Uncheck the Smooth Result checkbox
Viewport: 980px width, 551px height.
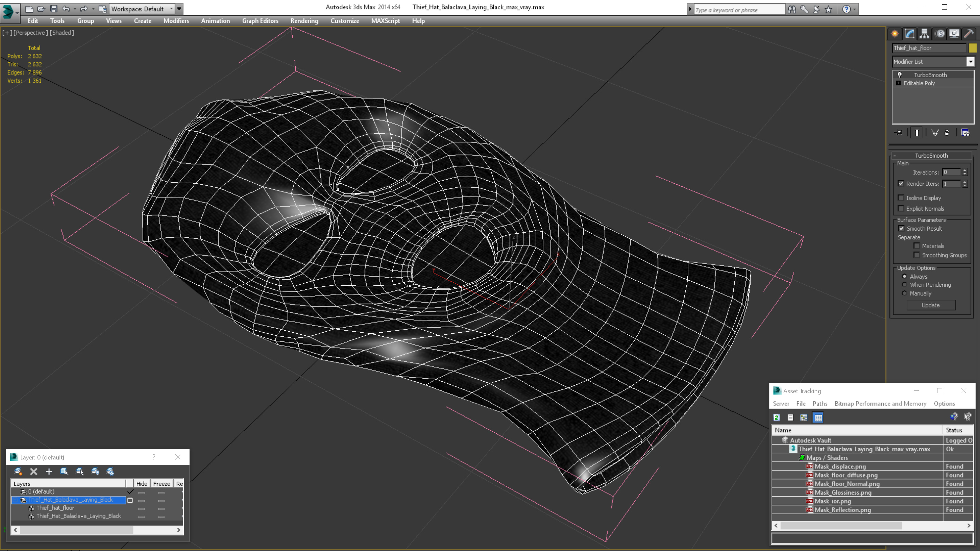click(x=901, y=229)
